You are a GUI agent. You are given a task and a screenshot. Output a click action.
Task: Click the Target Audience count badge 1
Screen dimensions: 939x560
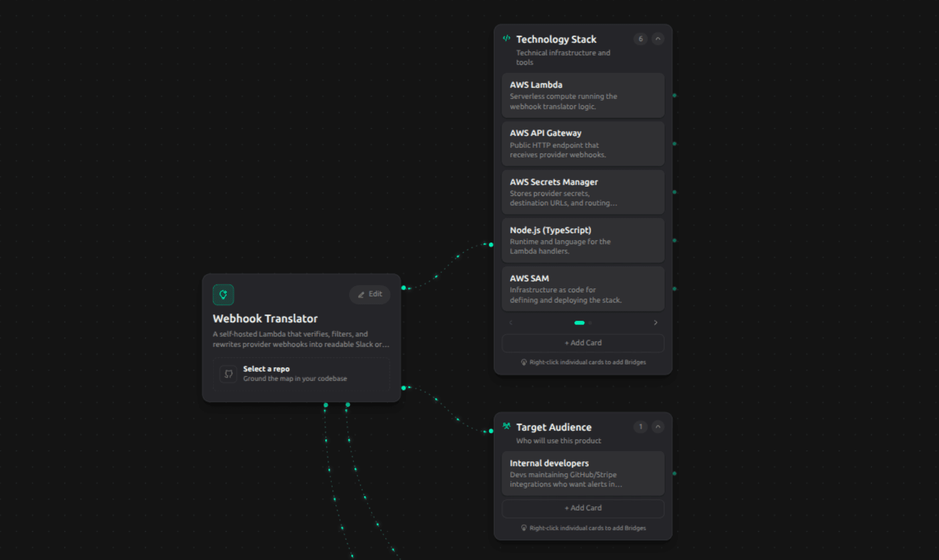[x=641, y=427]
